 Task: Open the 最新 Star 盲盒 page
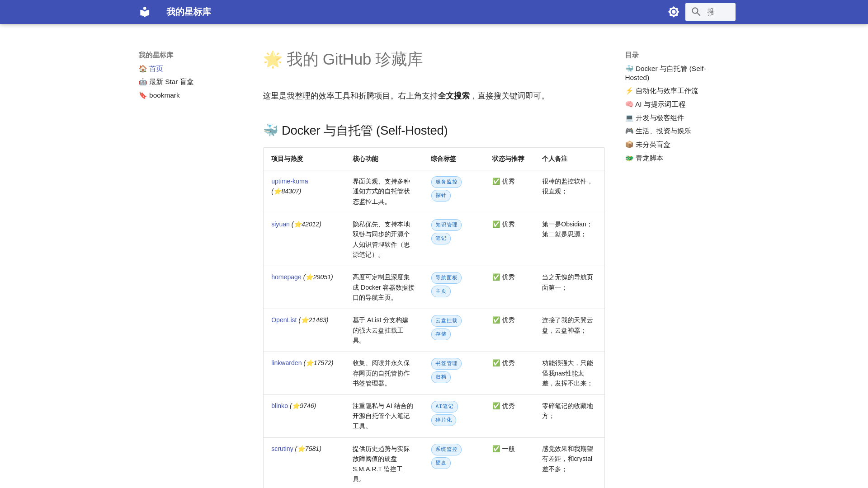[166, 82]
